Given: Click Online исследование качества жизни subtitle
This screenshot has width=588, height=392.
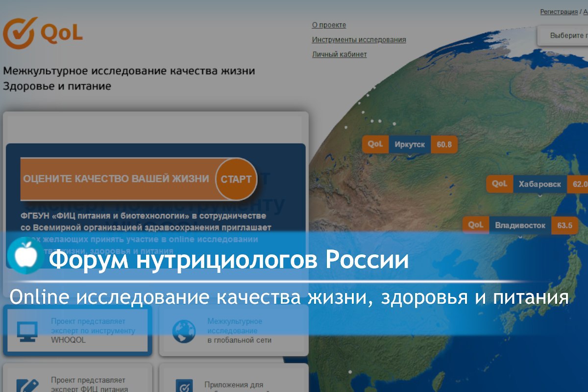Looking at the screenshot, I should tap(289, 298).
